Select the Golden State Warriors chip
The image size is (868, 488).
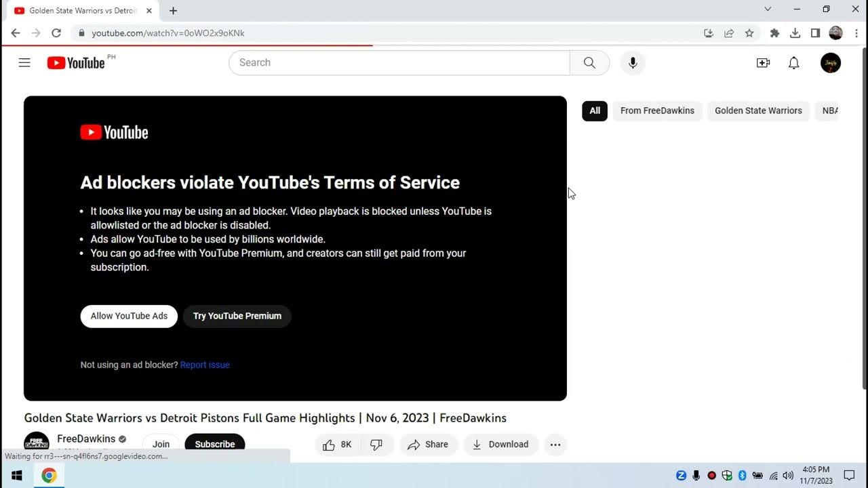(x=758, y=110)
